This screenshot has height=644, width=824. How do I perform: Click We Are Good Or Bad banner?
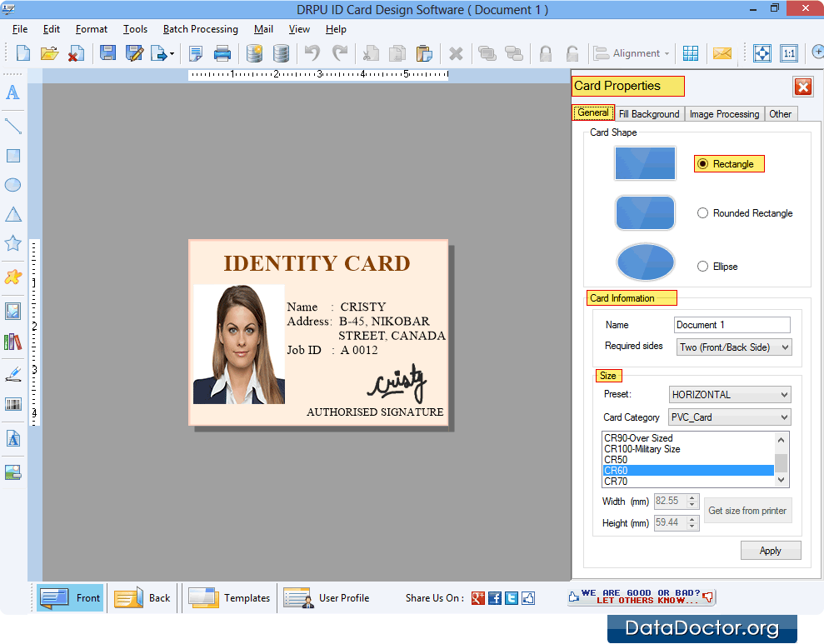(x=642, y=597)
